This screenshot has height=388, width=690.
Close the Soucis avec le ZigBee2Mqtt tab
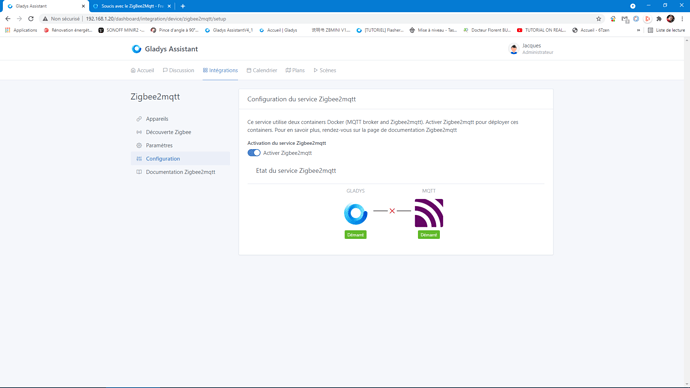169,6
